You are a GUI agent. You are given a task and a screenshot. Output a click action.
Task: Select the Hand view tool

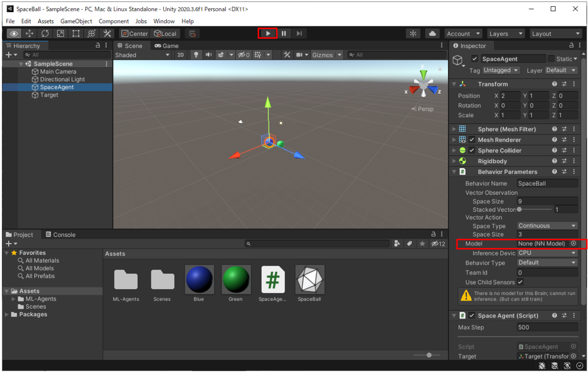click(14, 34)
